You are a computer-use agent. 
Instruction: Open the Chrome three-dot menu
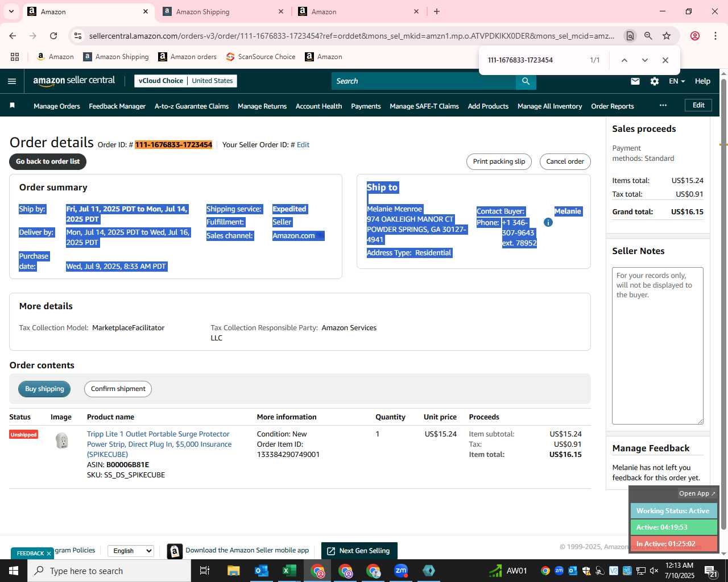pyautogui.click(x=715, y=36)
